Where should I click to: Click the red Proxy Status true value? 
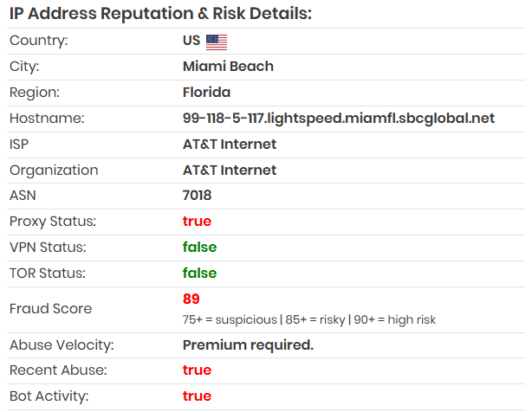coord(197,222)
